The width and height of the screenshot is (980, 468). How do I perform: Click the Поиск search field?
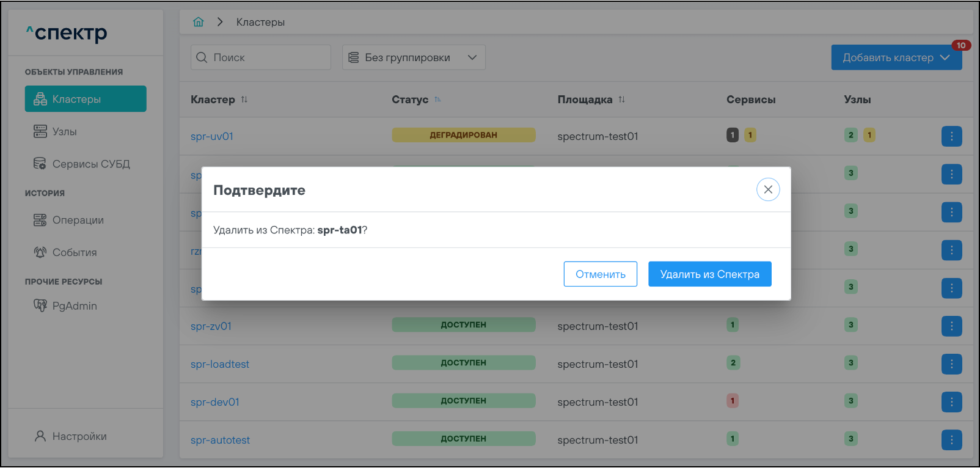[x=261, y=57]
